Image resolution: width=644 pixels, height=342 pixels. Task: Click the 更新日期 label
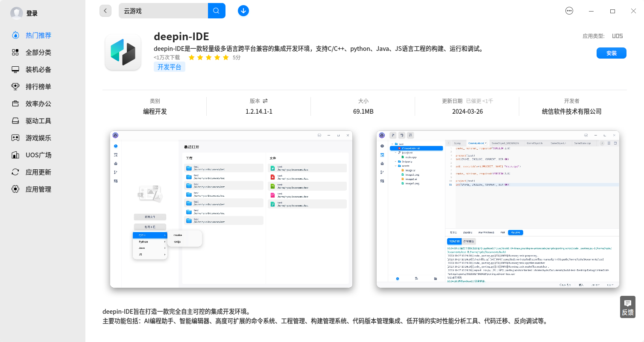tap(452, 101)
